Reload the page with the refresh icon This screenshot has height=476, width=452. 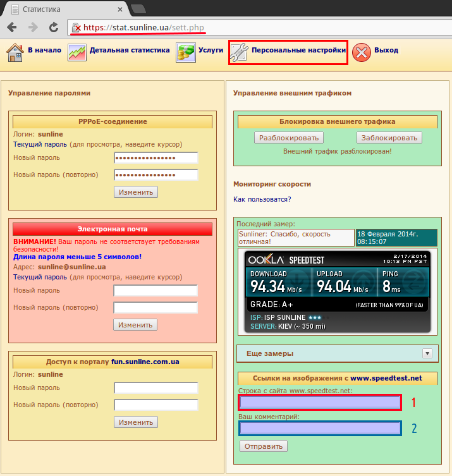pyautogui.click(x=54, y=27)
